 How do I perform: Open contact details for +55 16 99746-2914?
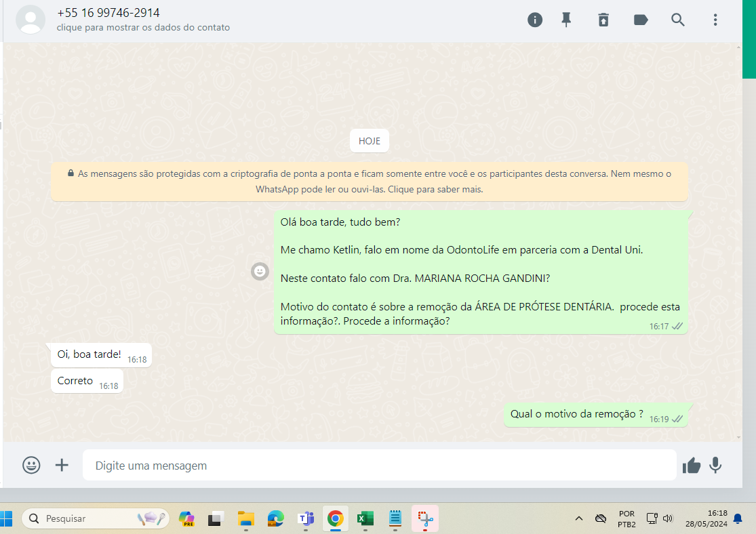pyautogui.click(x=108, y=12)
